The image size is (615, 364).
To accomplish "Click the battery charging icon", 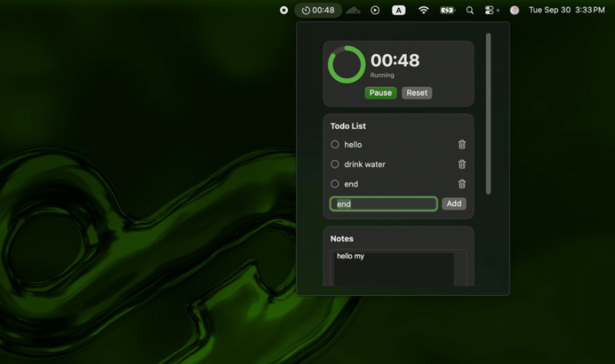I will pos(447,10).
